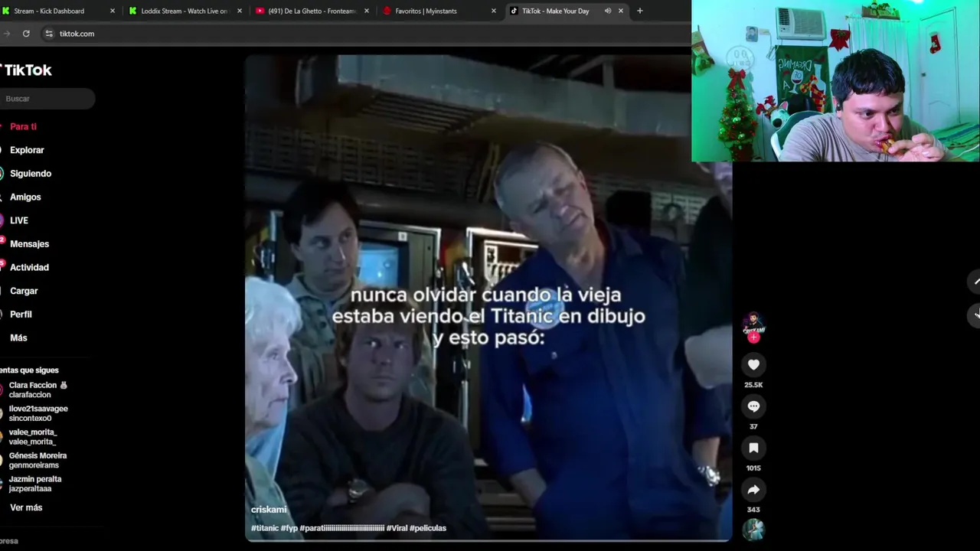Viewport: 980px width, 551px height.
Task: Open comments via speech bubble icon
Action: click(x=753, y=406)
